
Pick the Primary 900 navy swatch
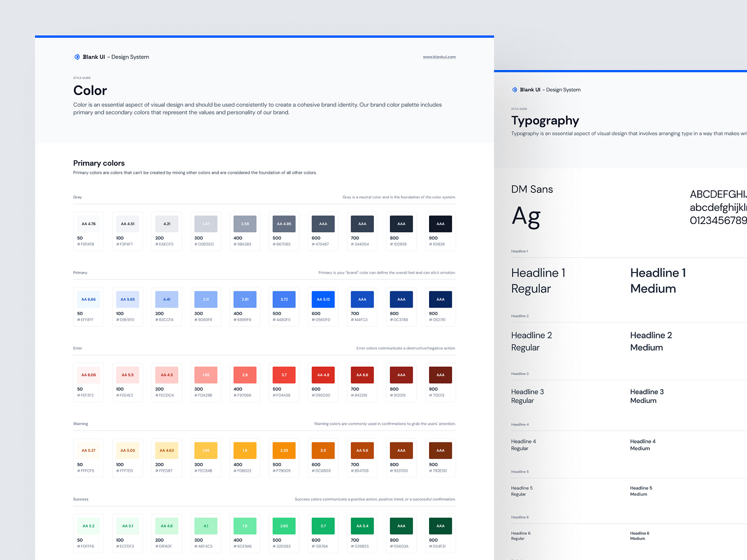coord(441,300)
